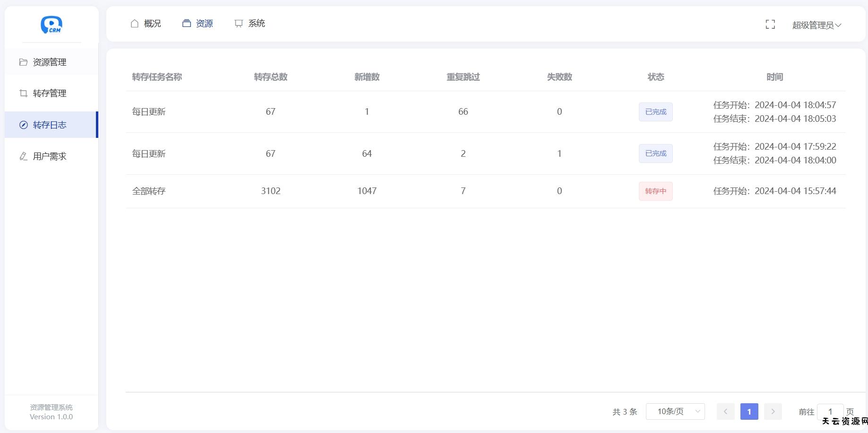Click the pencil icon beside 用户需求
The height and width of the screenshot is (433, 868).
point(23,156)
